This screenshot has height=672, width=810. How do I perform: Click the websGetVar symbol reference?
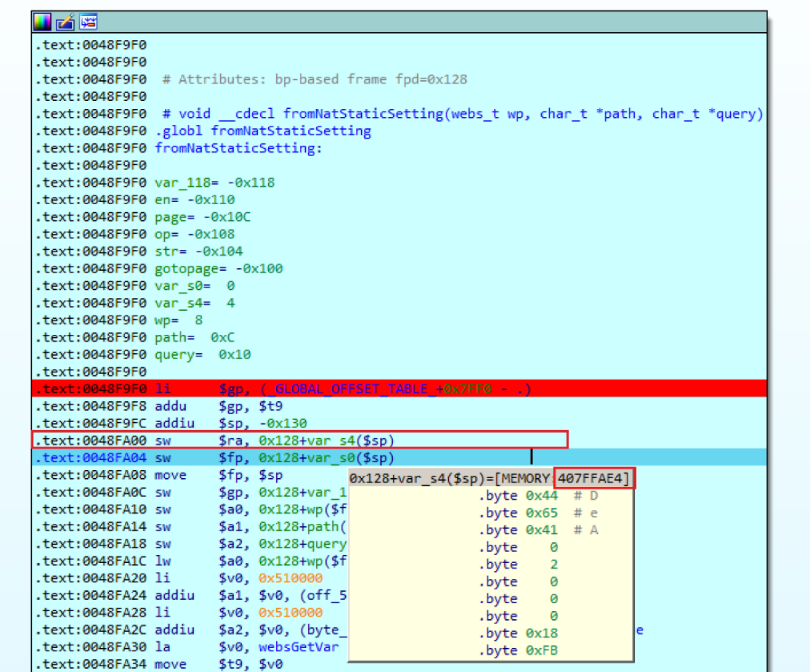point(298,647)
